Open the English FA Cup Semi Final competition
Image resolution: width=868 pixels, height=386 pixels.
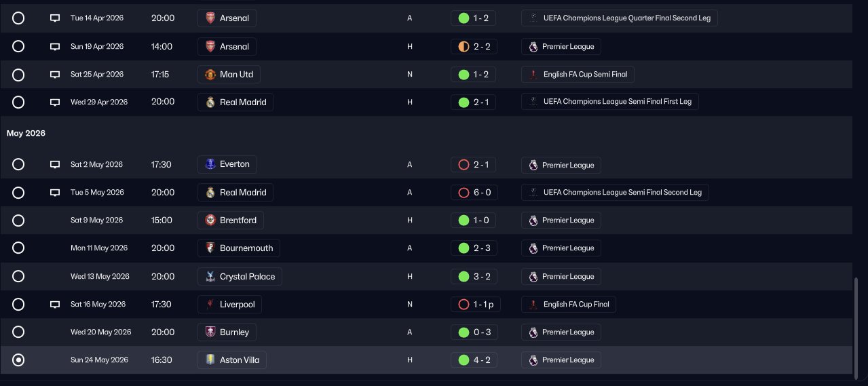(578, 75)
